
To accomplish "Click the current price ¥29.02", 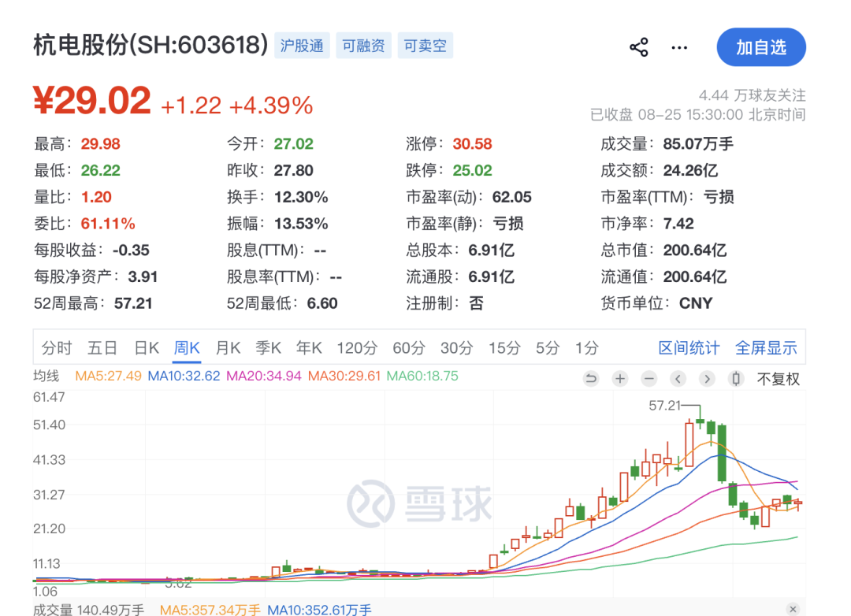I will point(91,101).
